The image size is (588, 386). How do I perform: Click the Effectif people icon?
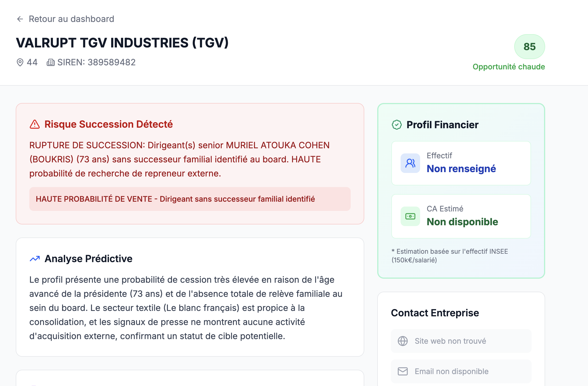coord(410,163)
